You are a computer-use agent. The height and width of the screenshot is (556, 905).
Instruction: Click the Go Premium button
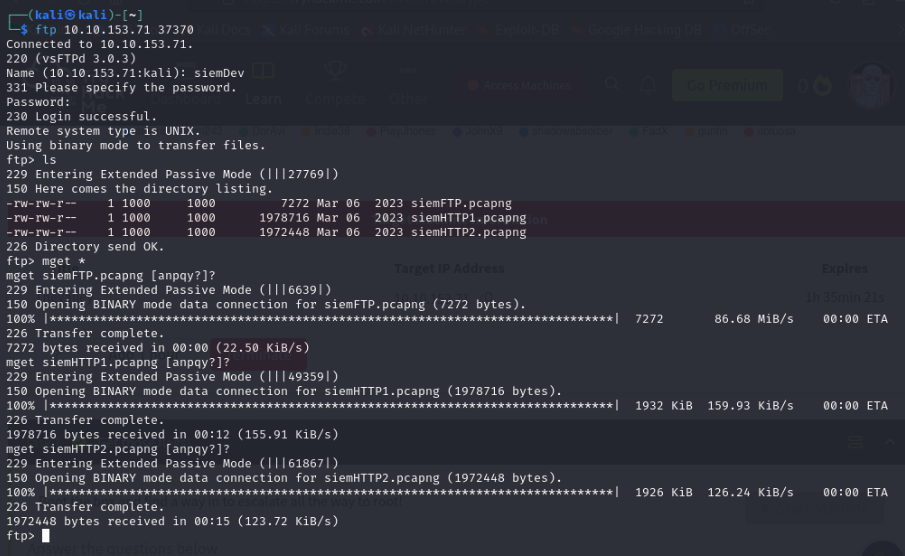(727, 85)
